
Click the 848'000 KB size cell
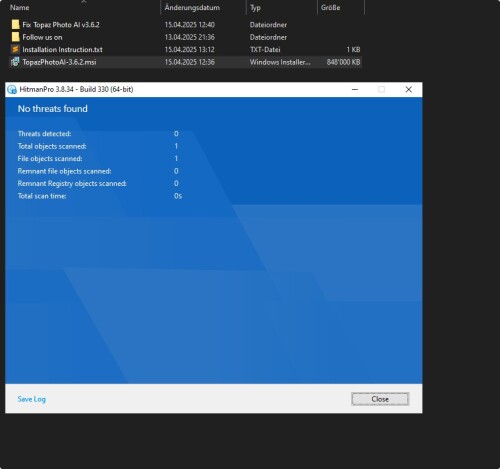tap(343, 62)
